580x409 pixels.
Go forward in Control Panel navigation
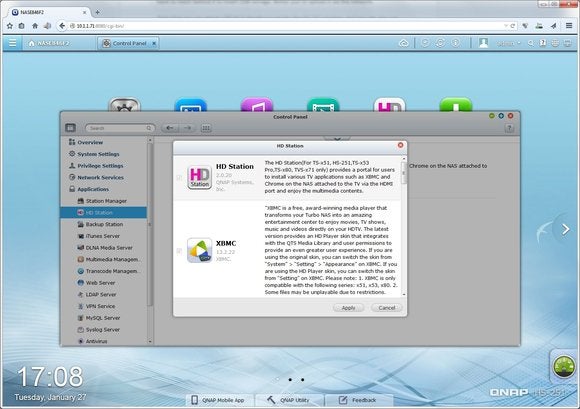point(188,128)
